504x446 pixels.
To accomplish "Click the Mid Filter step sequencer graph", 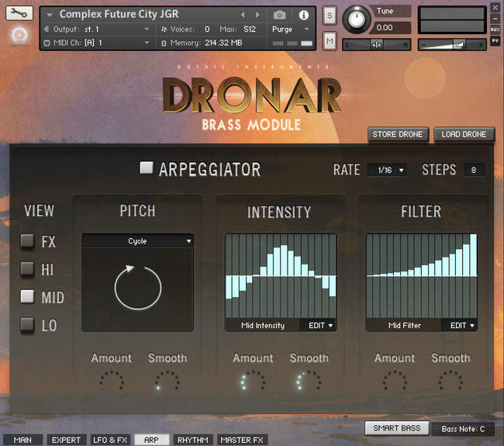I will click(422, 276).
